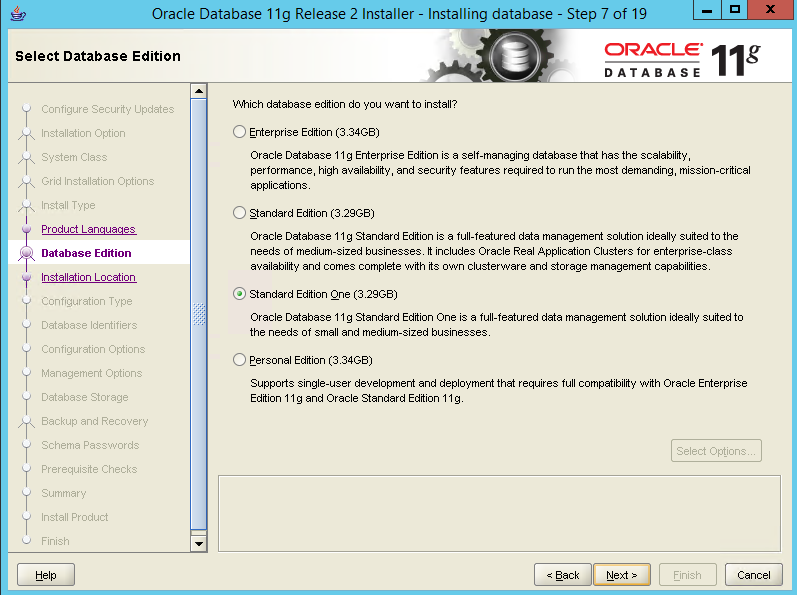Image resolution: width=797 pixels, height=595 pixels.
Task: Click the disabled Finish button
Action: coord(687,575)
